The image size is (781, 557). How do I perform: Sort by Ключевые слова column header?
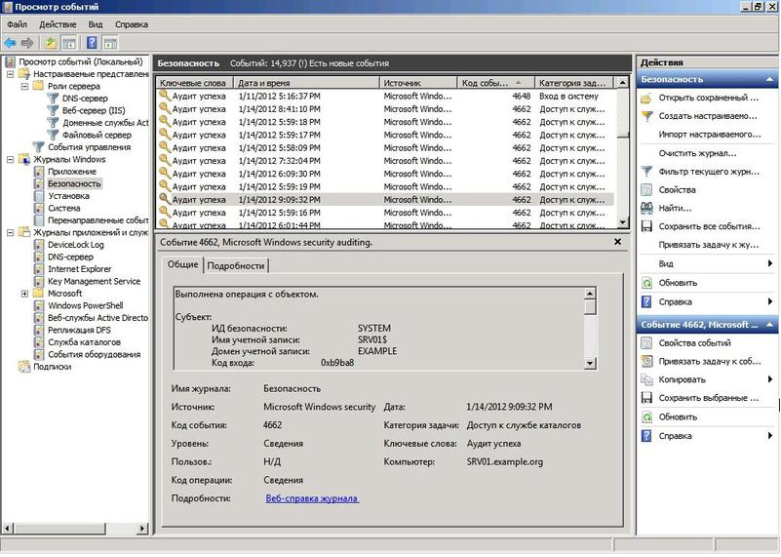(195, 83)
